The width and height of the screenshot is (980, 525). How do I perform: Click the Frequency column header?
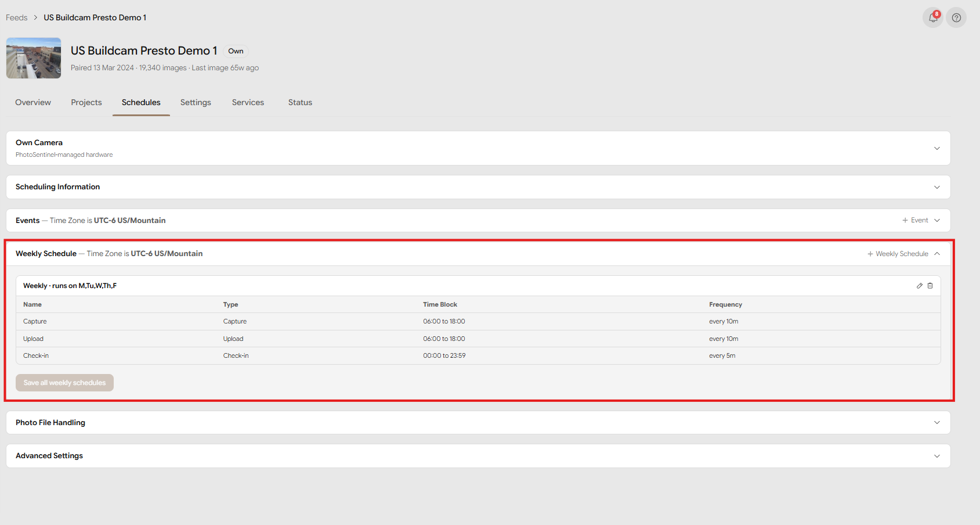click(x=725, y=304)
